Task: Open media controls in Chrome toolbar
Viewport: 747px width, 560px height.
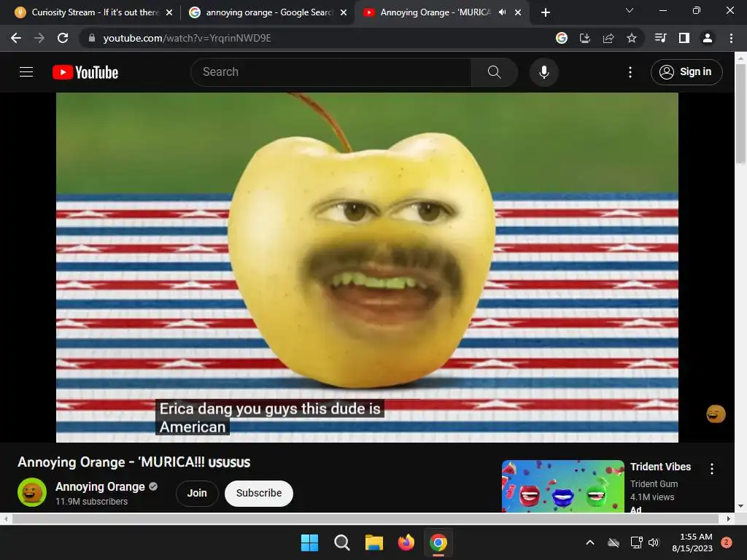Action: [x=660, y=38]
